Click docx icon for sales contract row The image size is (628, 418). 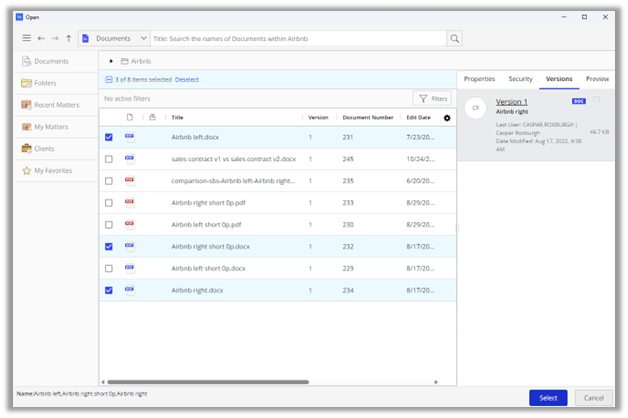tap(129, 159)
